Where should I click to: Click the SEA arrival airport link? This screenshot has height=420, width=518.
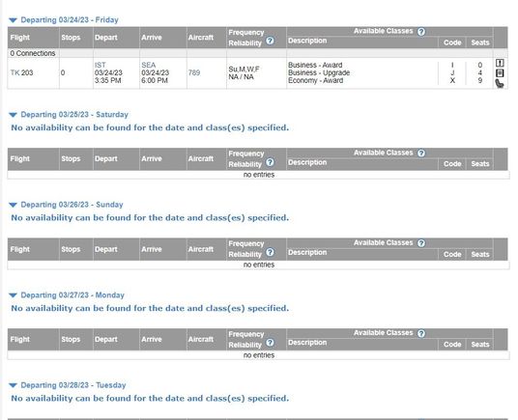point(148,65)
